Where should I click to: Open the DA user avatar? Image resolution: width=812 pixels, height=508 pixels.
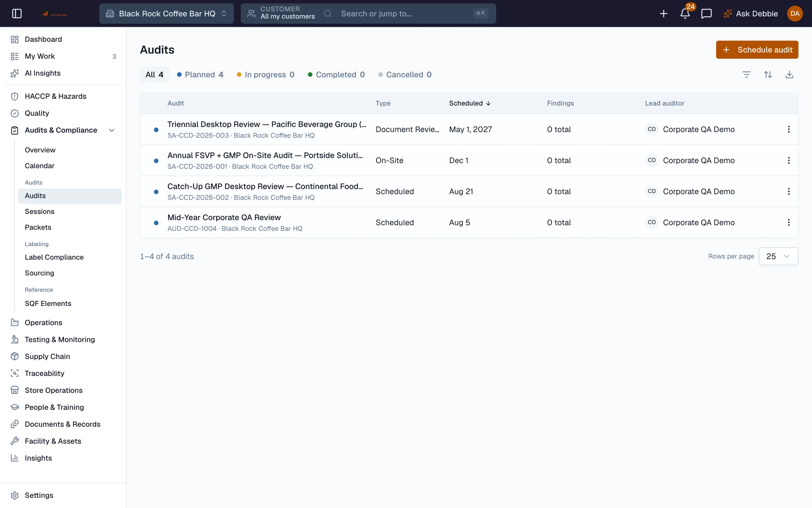click(795, 14)
